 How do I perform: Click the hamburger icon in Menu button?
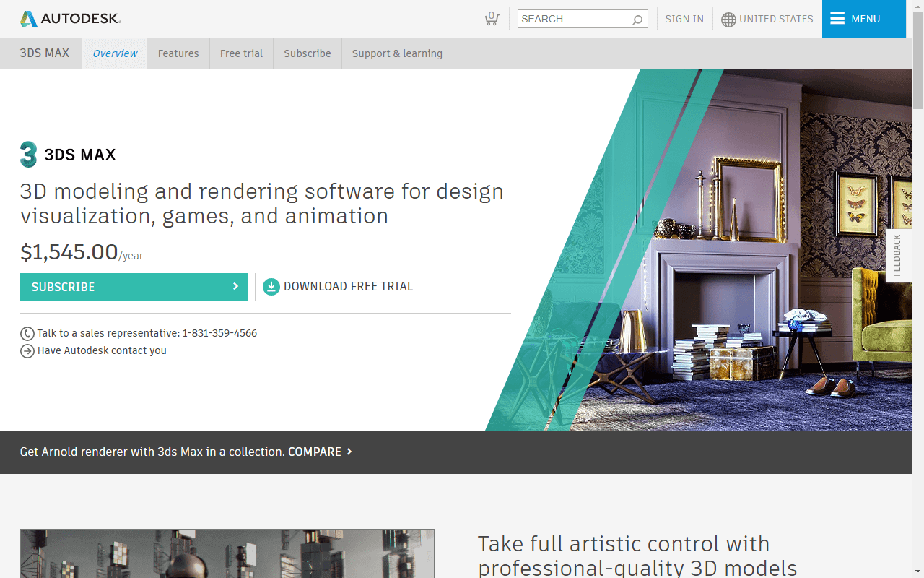(837, 19)
